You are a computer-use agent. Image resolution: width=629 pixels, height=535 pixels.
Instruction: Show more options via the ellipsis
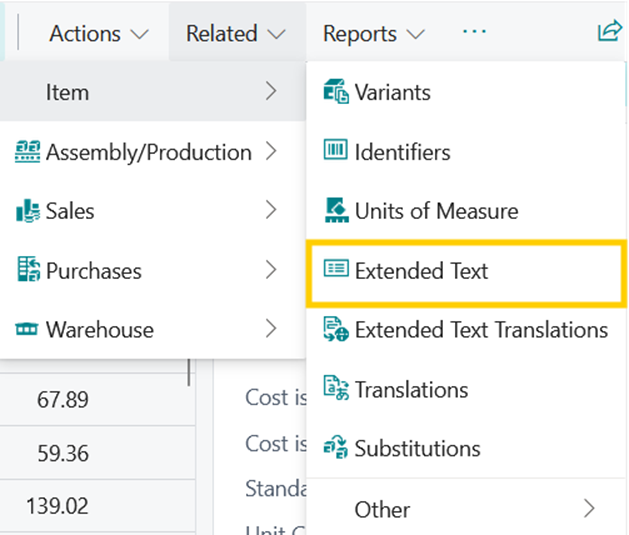474,32
